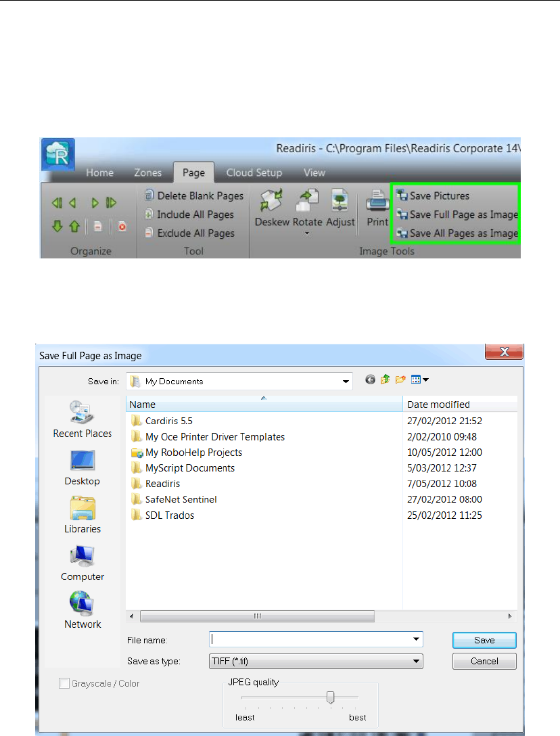
Task: Click Include All Pages
Action: pyautogui.click(x=189, y=214)
